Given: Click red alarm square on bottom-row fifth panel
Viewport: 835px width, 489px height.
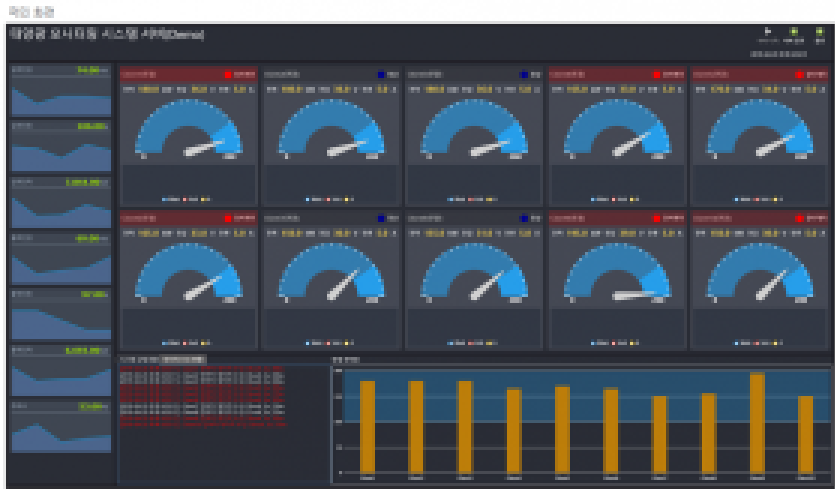Looking at the screenshot, I should click(x=799, y=218).
